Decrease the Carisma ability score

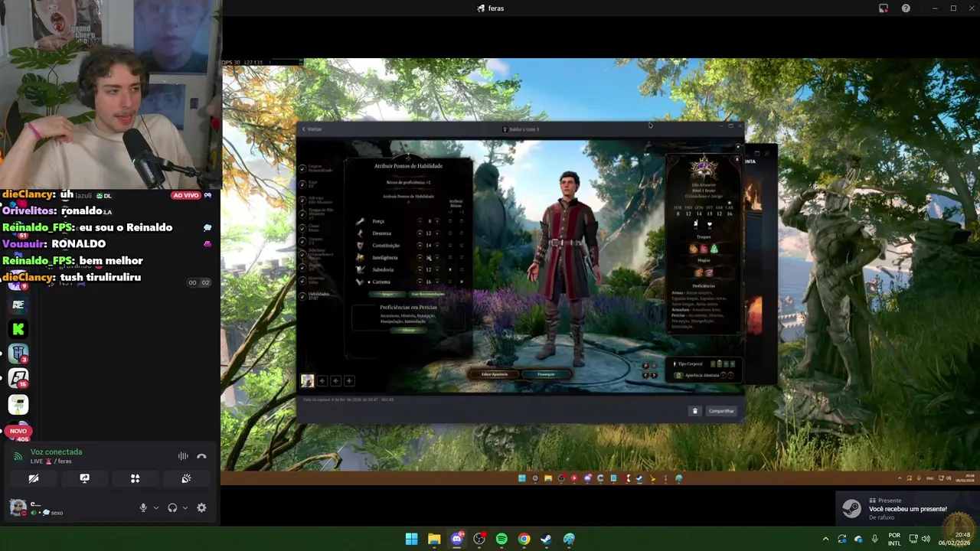click(x=420, y=282)
